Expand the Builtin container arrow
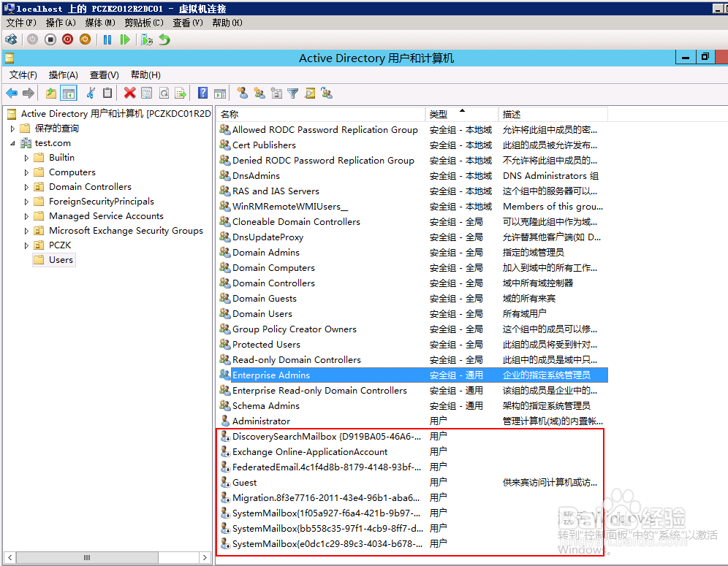 pyautogui.click(x=26, y=158)
